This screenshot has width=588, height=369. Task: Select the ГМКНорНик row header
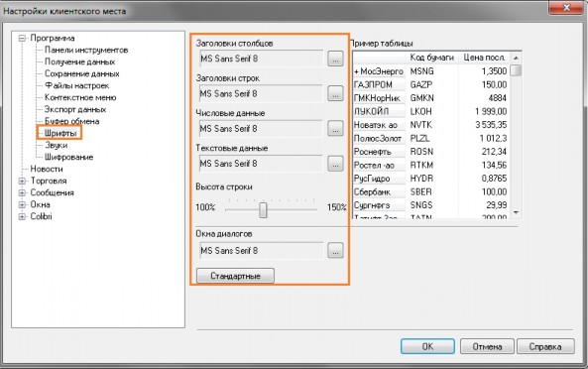coord(380,98)
